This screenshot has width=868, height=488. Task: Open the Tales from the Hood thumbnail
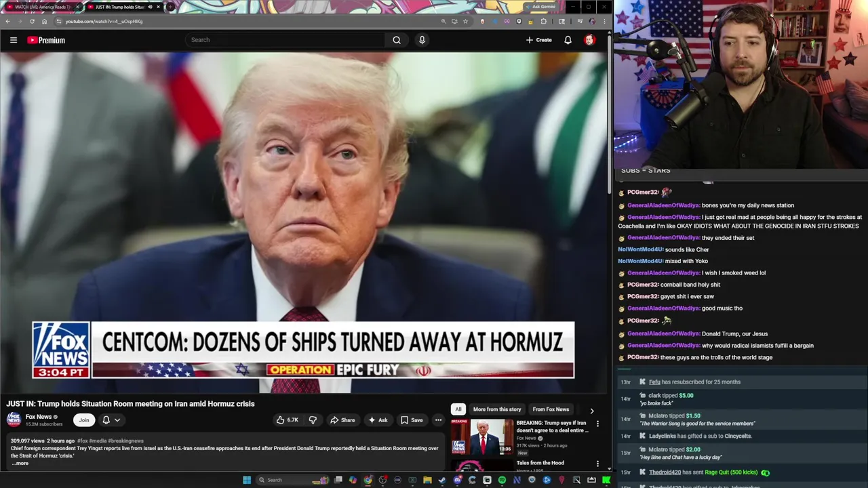click(x=482, y=466)
